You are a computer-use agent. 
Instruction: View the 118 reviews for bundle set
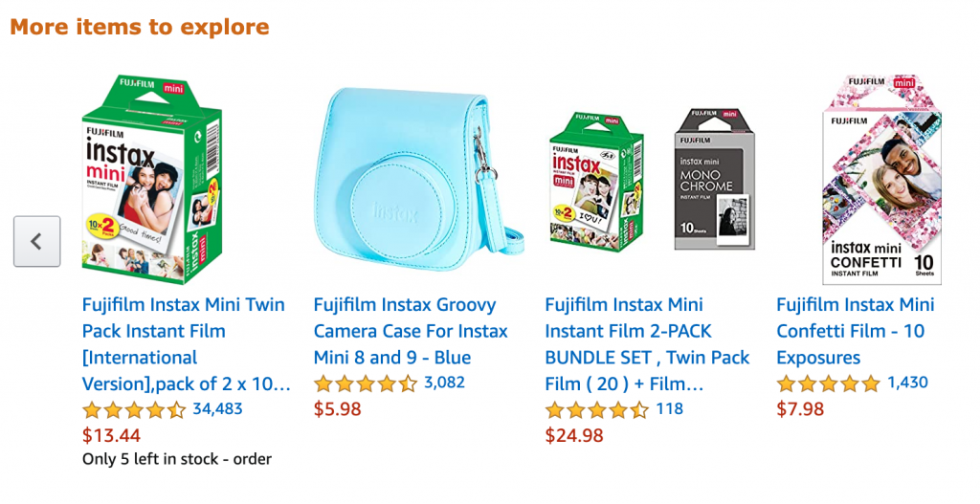(669, 409)
